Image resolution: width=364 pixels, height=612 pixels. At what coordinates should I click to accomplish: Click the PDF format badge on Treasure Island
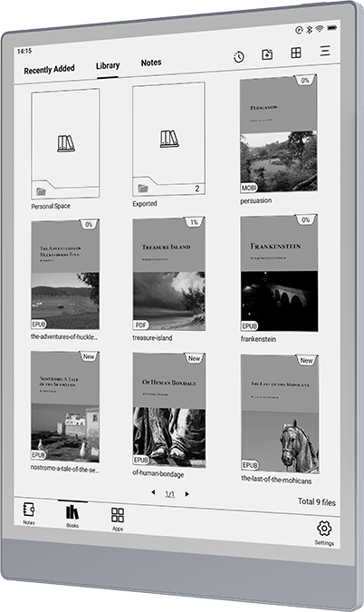(140, 325)
